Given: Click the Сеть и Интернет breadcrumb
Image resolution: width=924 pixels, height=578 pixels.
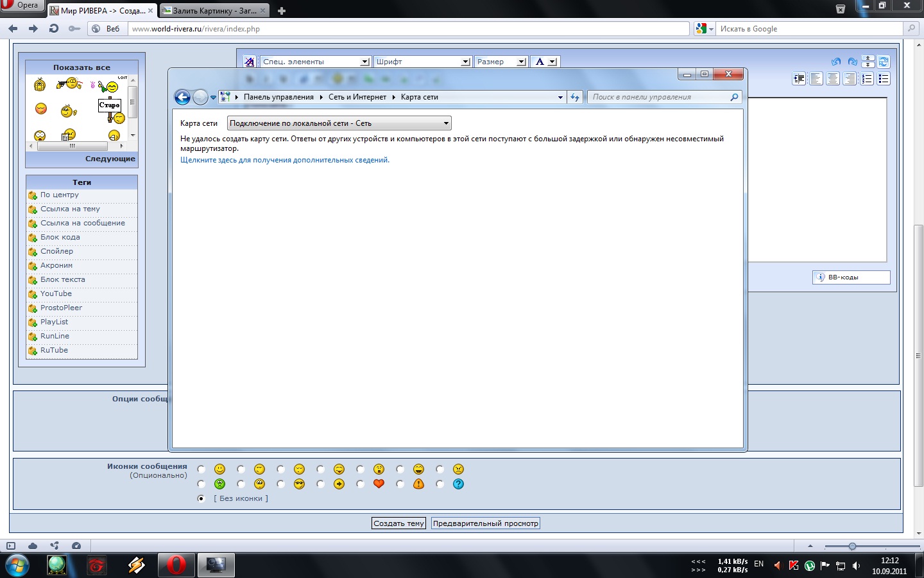Looking at the screenshot, I should (x=357, y=97).
